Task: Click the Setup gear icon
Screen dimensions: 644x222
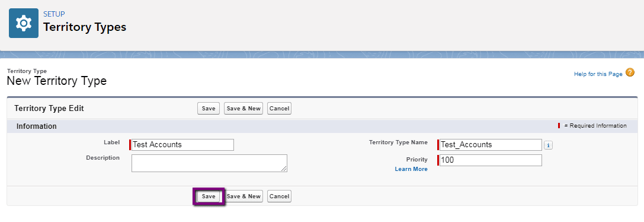Action: [24, 23]
